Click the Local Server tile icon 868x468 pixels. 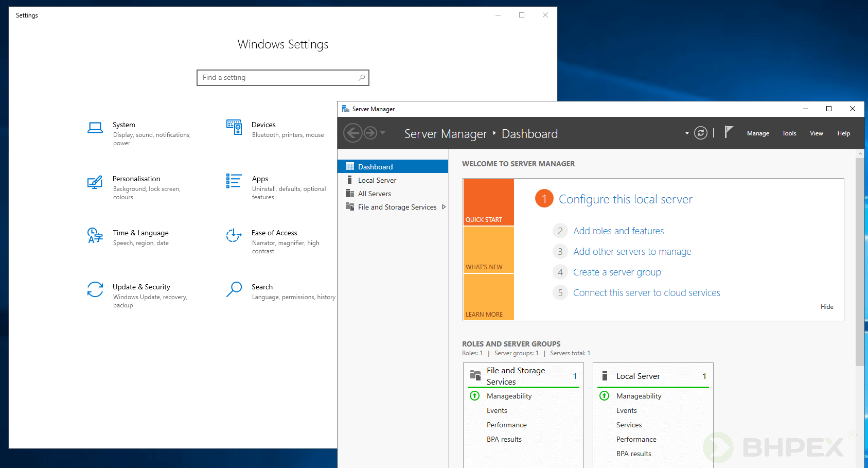pyautogui.click(x=605, y=376)
